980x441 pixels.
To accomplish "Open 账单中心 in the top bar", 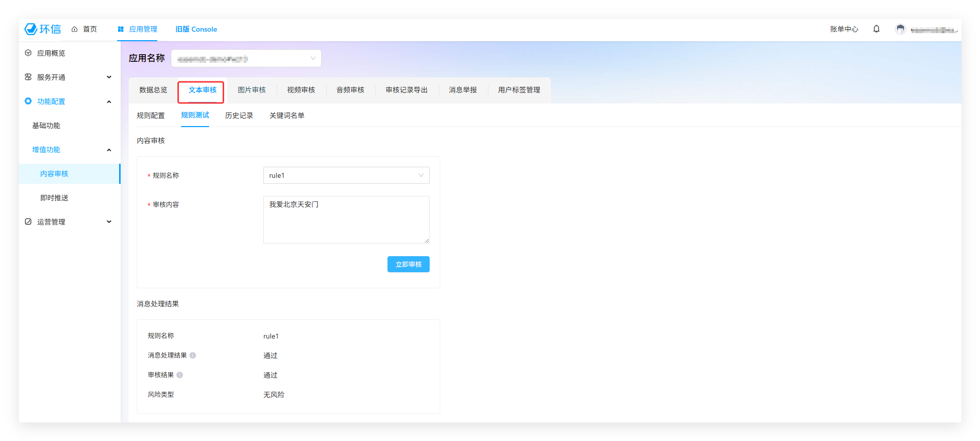I will (844, 29).
